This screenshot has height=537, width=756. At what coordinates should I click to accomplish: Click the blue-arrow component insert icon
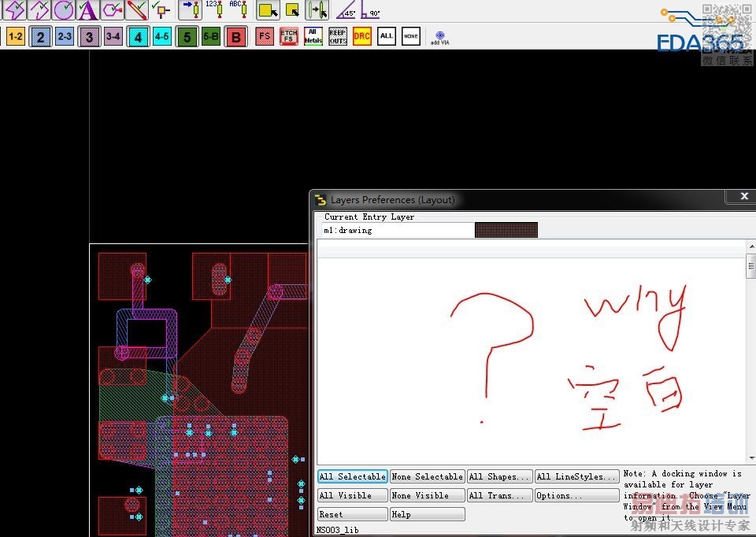click(191, 9)
